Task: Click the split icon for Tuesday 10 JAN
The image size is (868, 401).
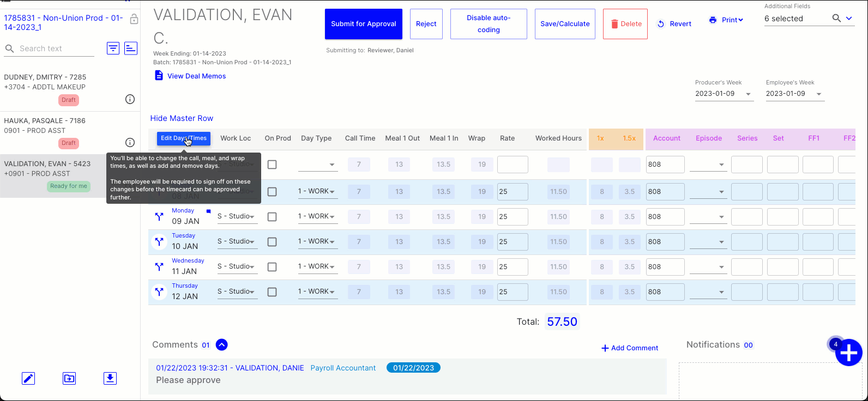Action: pos(159,242)
